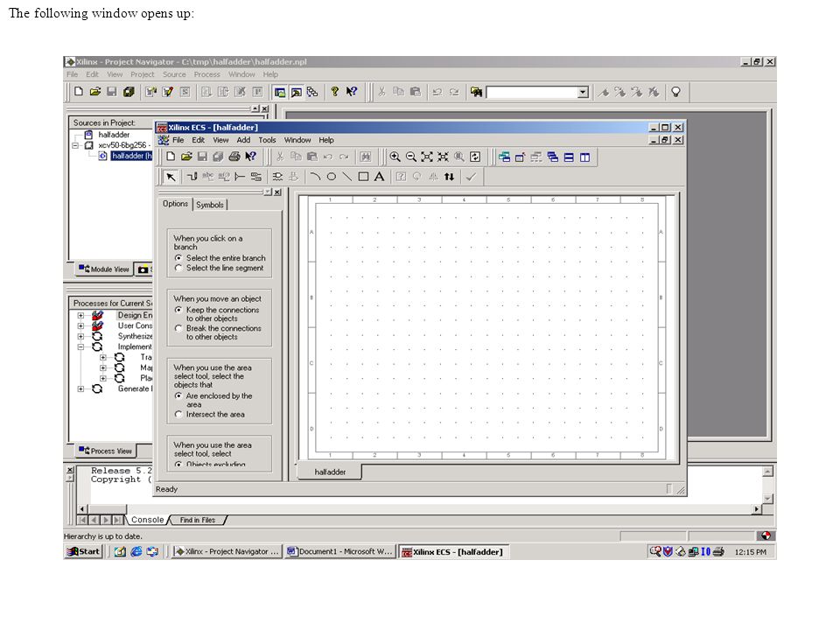Screen dimensions: 840x630
Task: Open the dropdown in Project Navigator toolbar
Action: (583, 92)
